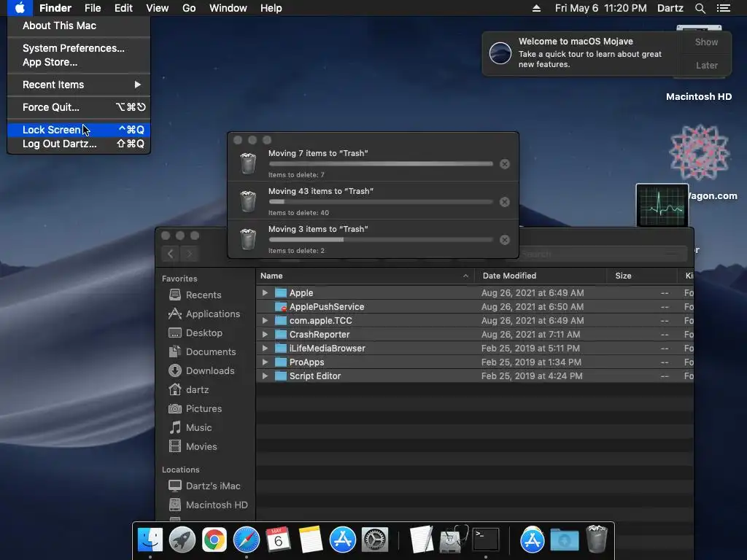The height and width of the screenshot is (560, 747).
Task: Open Finder from the Dock
Action: coord(150,540)
